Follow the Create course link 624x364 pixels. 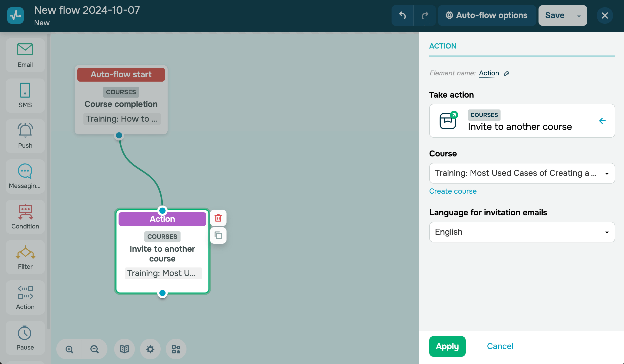point(453,191)
